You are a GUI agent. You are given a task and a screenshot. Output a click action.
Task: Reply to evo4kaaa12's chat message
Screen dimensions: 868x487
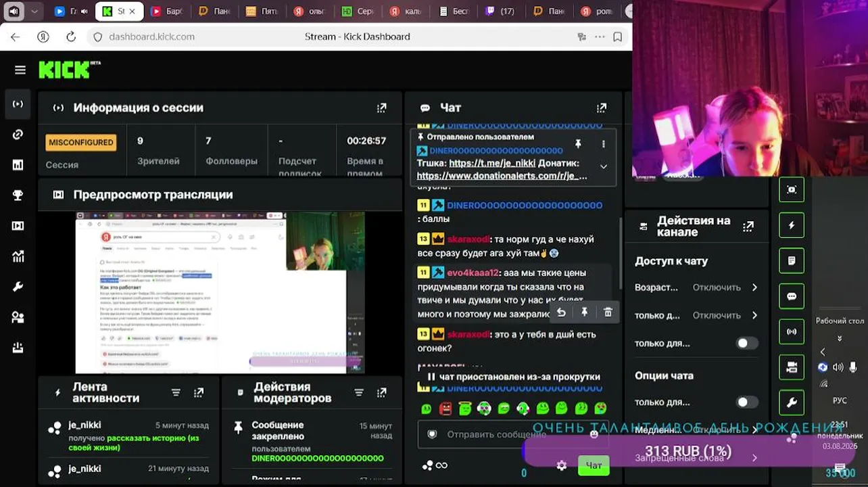pos(561,312)
